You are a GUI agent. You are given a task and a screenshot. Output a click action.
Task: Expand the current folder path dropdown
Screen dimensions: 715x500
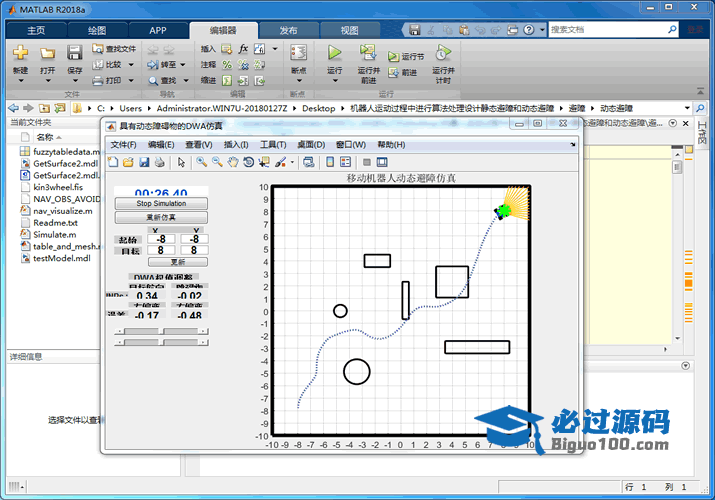[687, 108]
